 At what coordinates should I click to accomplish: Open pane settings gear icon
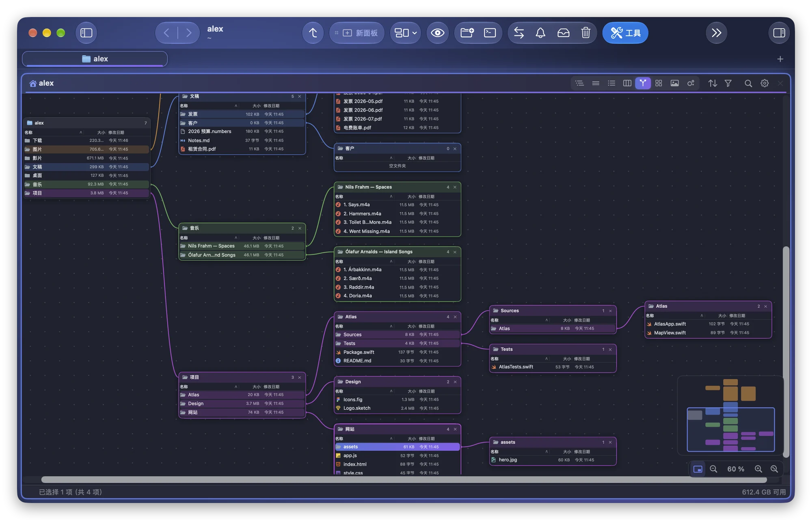[764, 83]
